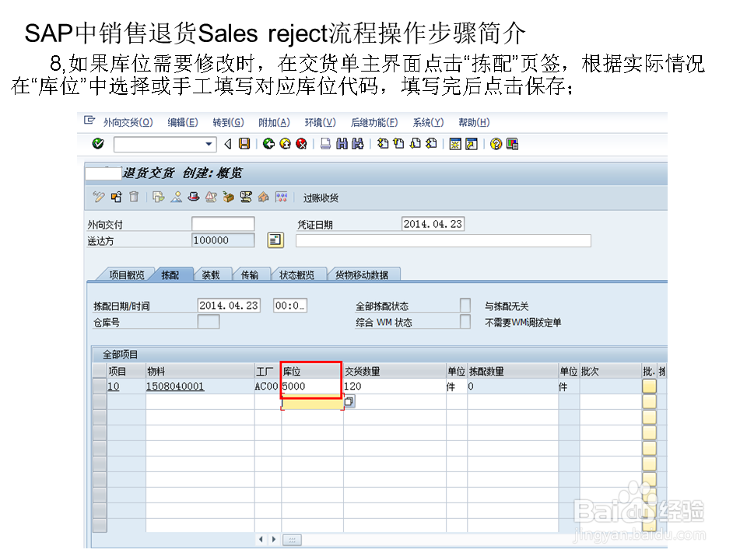Click the 仓库号 field
This screenshot has width=747, height=560.
click(x=209, y=322)
